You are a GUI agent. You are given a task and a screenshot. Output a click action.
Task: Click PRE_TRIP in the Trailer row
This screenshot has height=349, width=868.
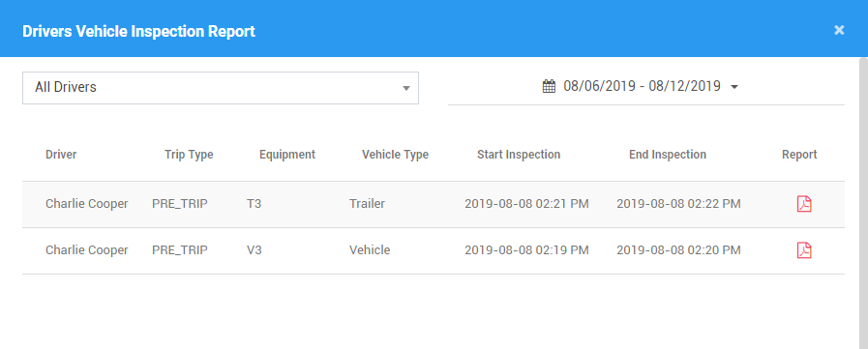(180, 204)
